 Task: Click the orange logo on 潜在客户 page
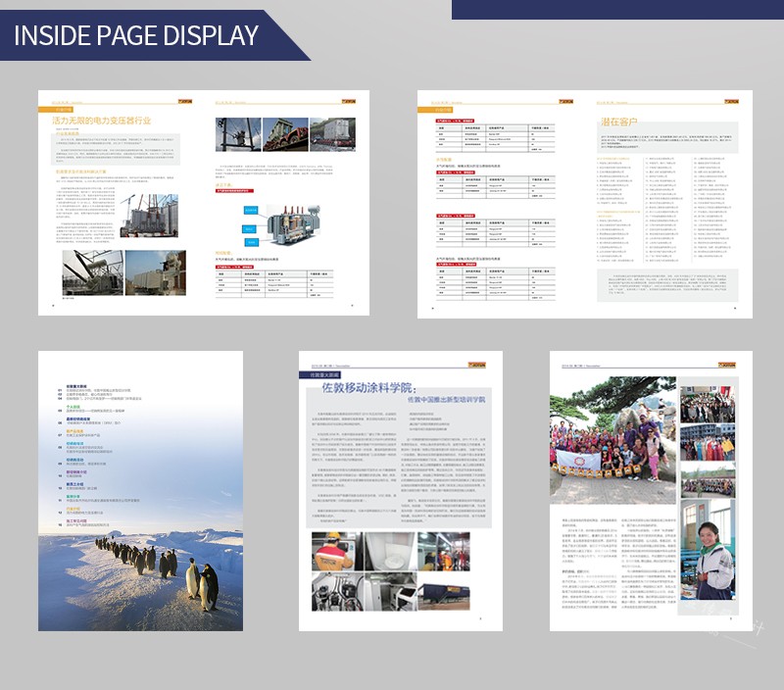(731, 101)
